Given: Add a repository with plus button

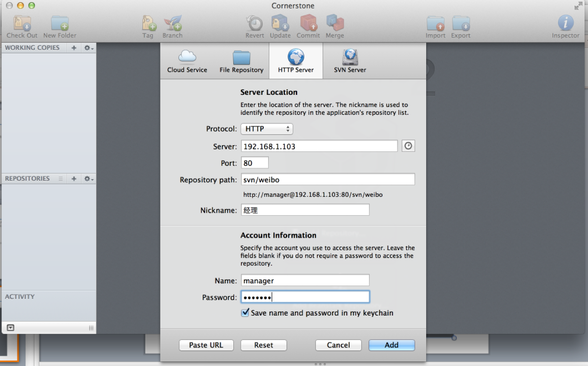Looking at the screenshot, I should click(x=74, y=179).
